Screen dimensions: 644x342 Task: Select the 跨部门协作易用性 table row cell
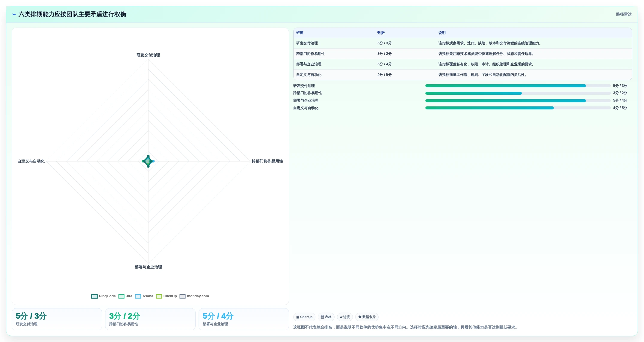311,54
